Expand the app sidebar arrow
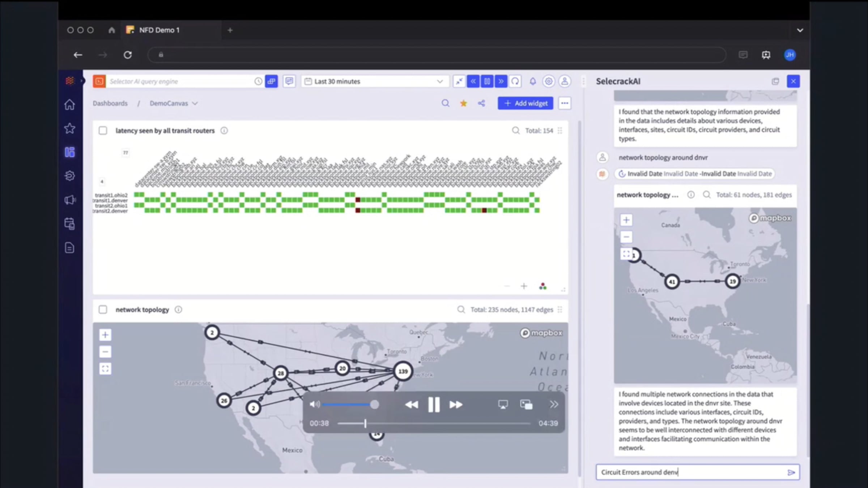Image resolution: width=868 pixels, height=488 pixels. click(x=82, y=81)
